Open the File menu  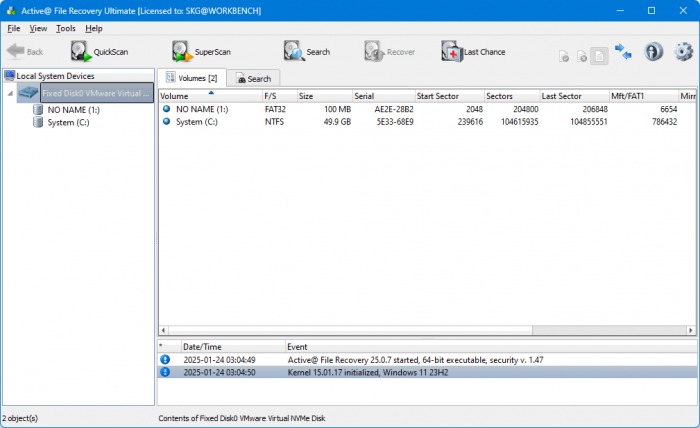click(14, 28)
